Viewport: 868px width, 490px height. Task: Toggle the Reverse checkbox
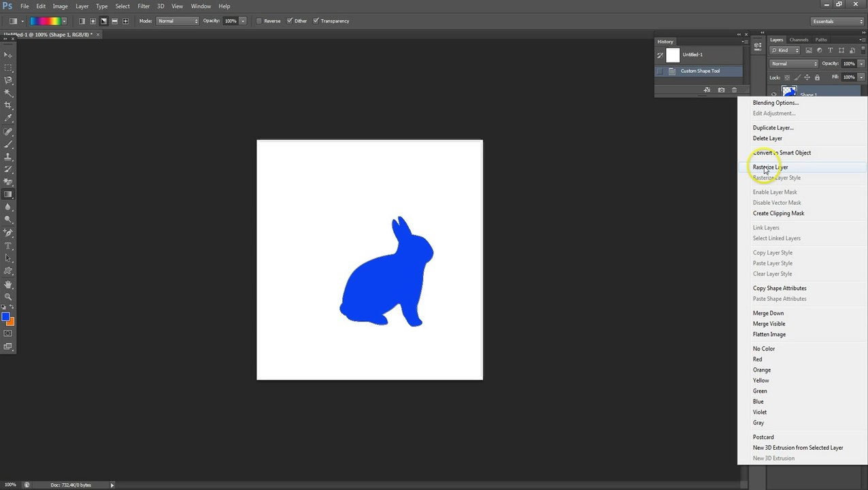coord(259,21)
